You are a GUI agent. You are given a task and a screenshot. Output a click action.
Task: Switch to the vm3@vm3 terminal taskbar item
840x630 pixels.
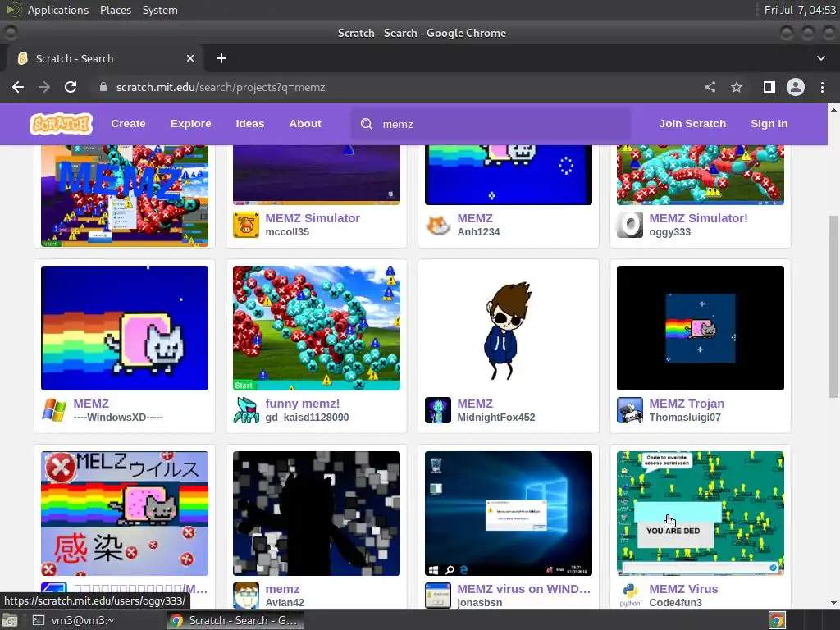pyautogui.click(x=74, y=620)
